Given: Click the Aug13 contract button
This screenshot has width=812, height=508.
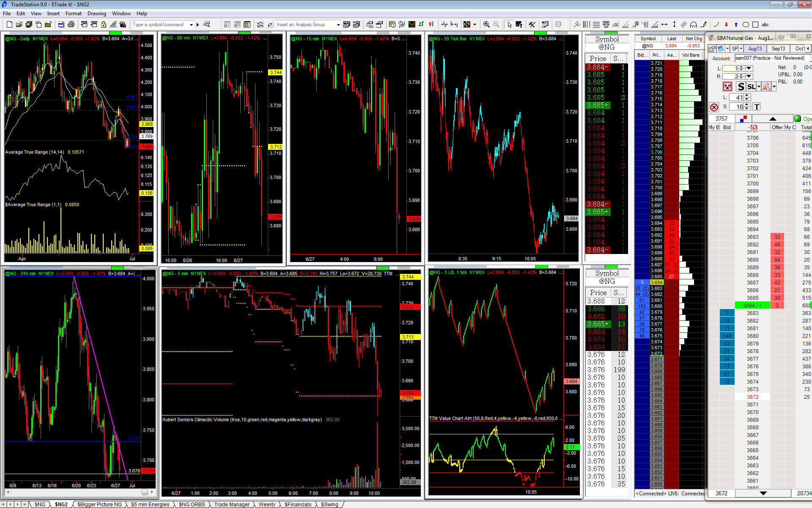Looking at the screenshot, I should point(755,49).
